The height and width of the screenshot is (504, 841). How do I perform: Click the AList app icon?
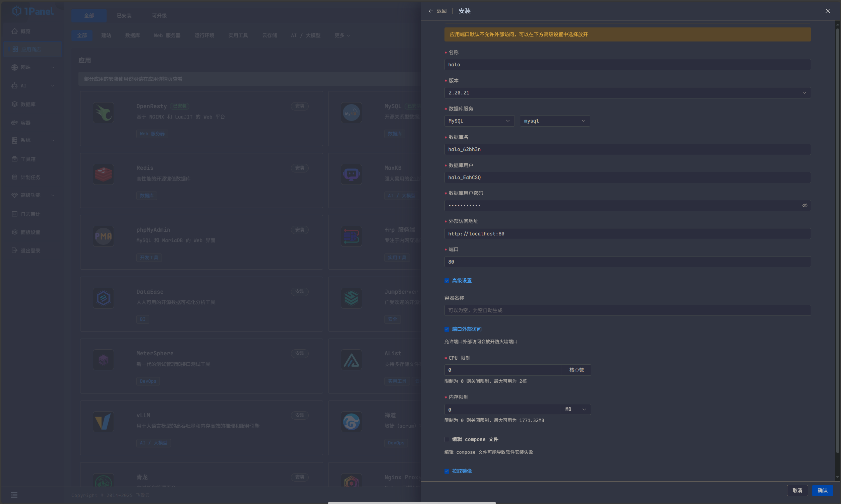click(x=351, y=360)
